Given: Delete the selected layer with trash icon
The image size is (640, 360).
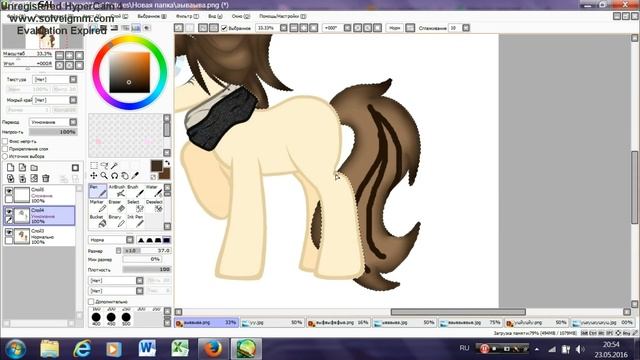Looking at the screenshot, I should (46, 178).
